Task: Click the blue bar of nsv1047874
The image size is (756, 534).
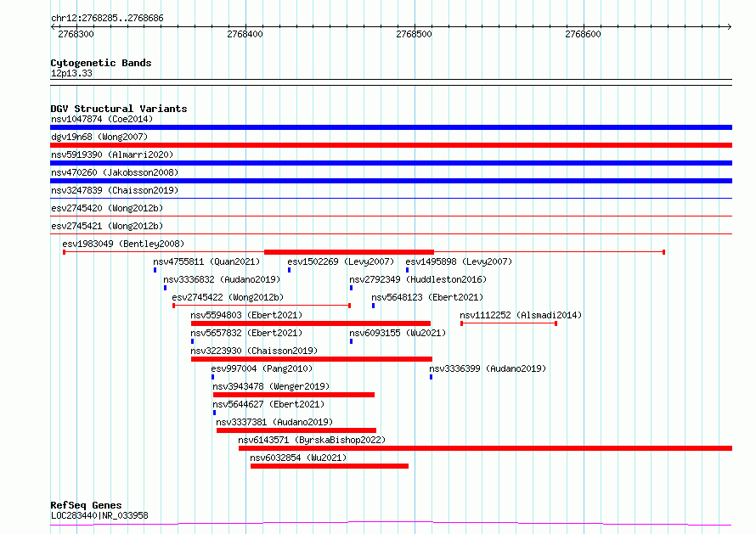Action: tap(391, 127)
